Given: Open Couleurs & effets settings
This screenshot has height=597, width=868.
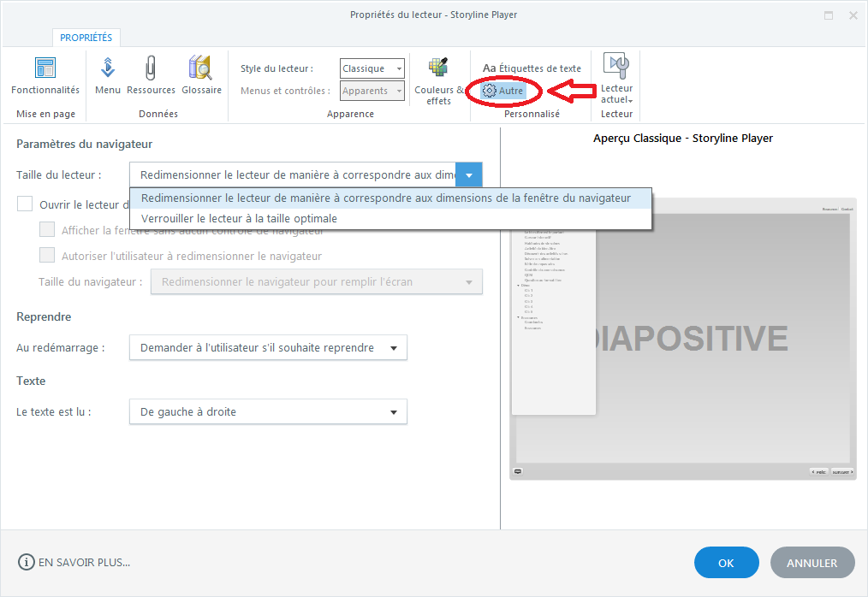Looking at the screenshot, I should [x=439, y=80].
